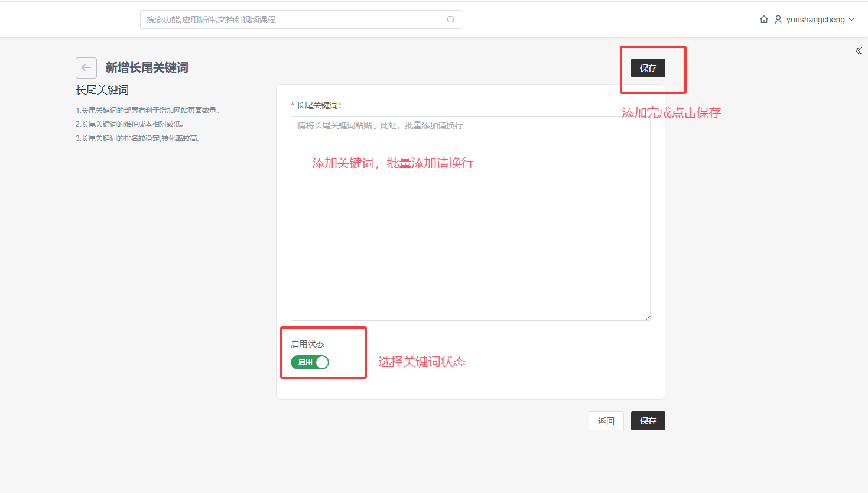Toggle the 启用 status switch
The height and width of the screenshot is (493, 868).
[310, 362]
